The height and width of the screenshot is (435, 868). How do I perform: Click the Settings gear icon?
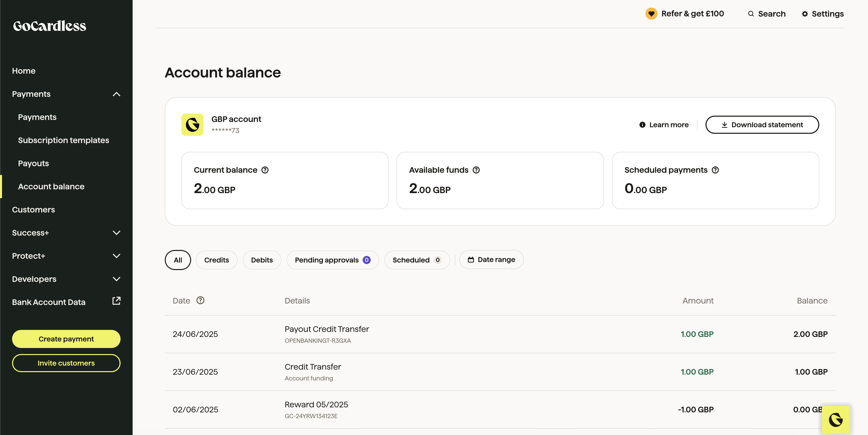click(805, 14)
